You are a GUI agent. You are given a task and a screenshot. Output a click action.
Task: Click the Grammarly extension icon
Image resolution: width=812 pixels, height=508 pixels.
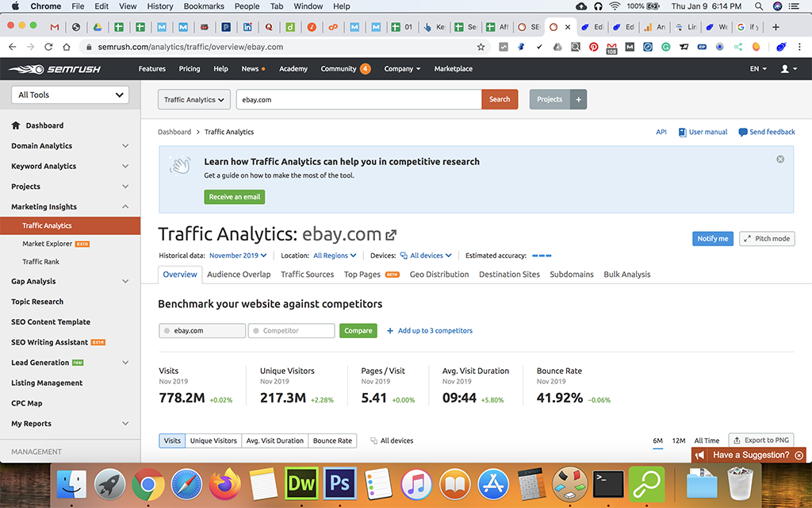pos(666,47)
